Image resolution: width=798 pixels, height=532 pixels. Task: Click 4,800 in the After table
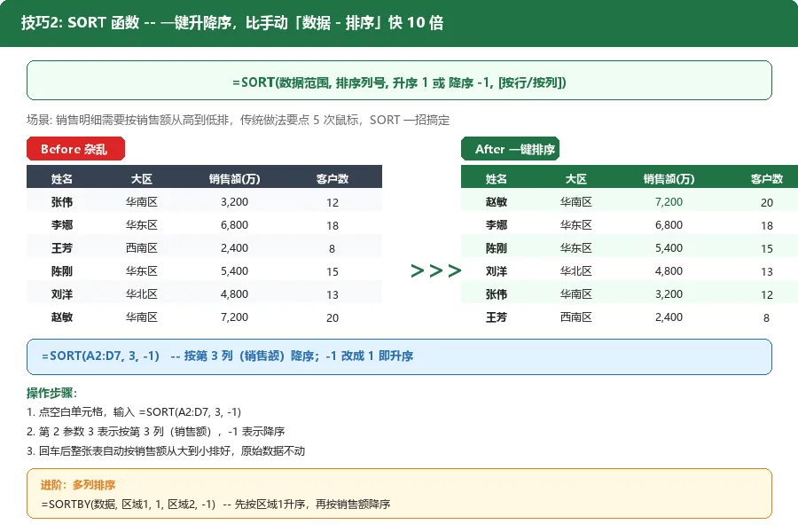coord(669,271)
